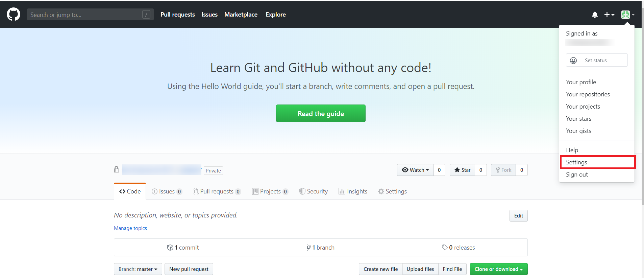Click the Create new file button
Viewport: 644px width, 278px height.
point(380,269)
